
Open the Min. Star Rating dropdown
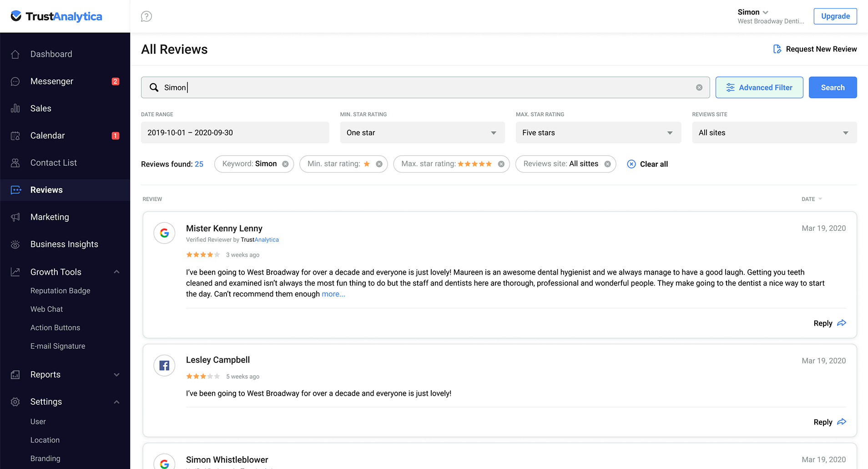click(422, 133)
